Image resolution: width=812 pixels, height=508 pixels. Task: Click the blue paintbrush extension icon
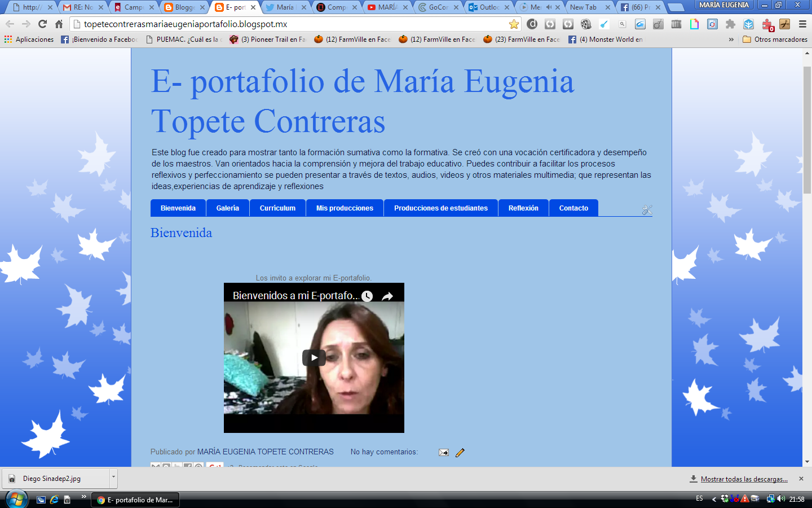click(604, 24)
